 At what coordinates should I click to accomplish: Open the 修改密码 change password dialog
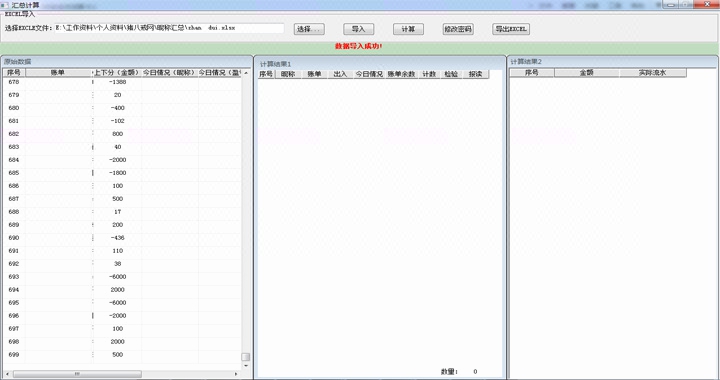pyautogui.click(x=458, y=29)
